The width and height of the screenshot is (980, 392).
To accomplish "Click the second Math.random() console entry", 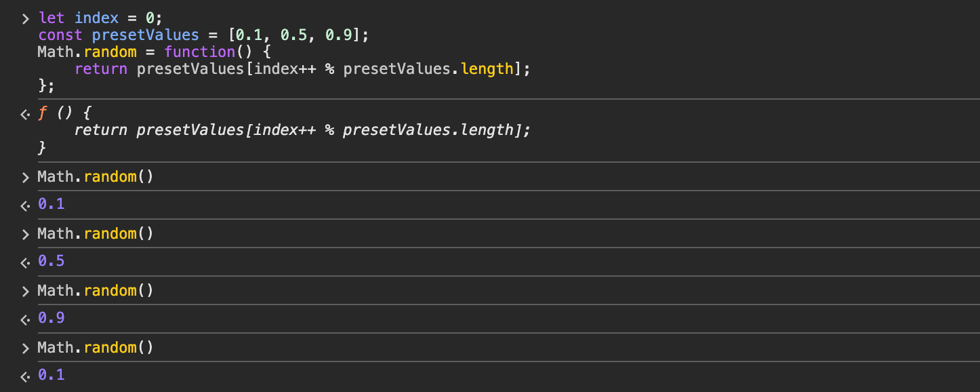I will tap(96, 234).
